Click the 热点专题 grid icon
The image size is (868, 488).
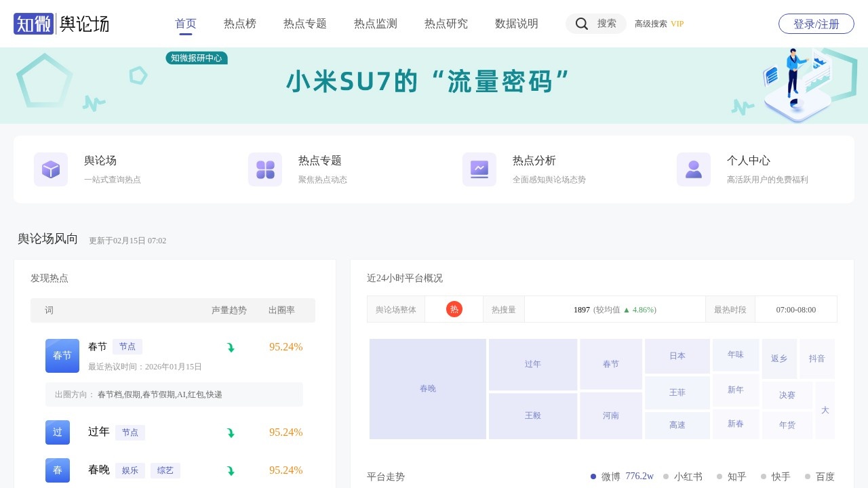pos(265,169)
